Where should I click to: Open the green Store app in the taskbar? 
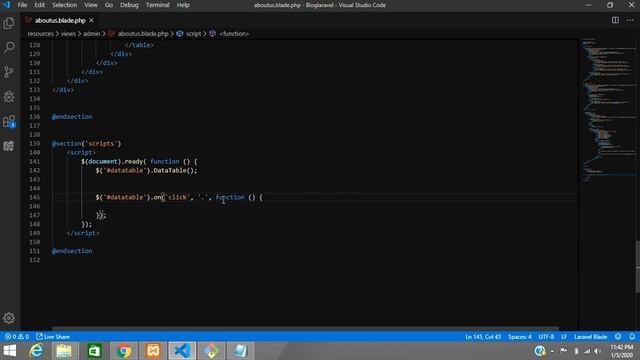click(94, 351)
